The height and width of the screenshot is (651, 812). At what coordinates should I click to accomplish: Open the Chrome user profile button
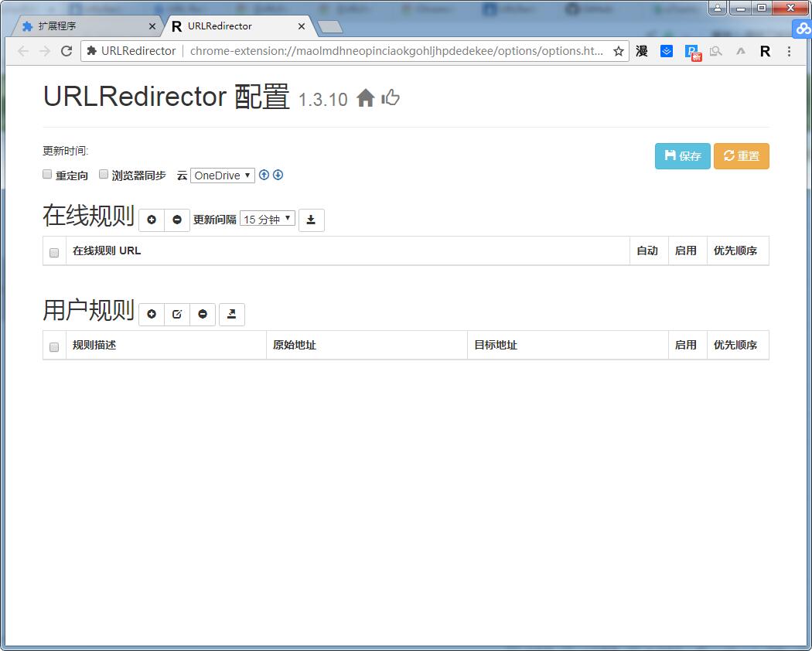717,8
